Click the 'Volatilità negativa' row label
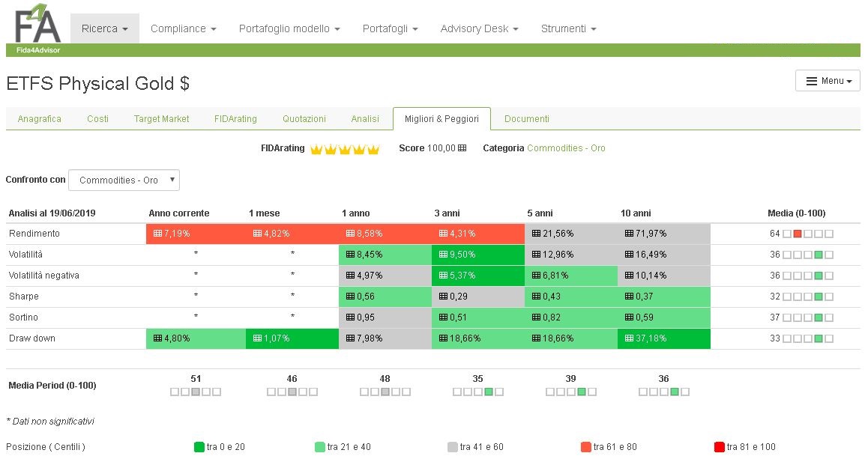Screen dimensions: 868x459 point(43,276)
